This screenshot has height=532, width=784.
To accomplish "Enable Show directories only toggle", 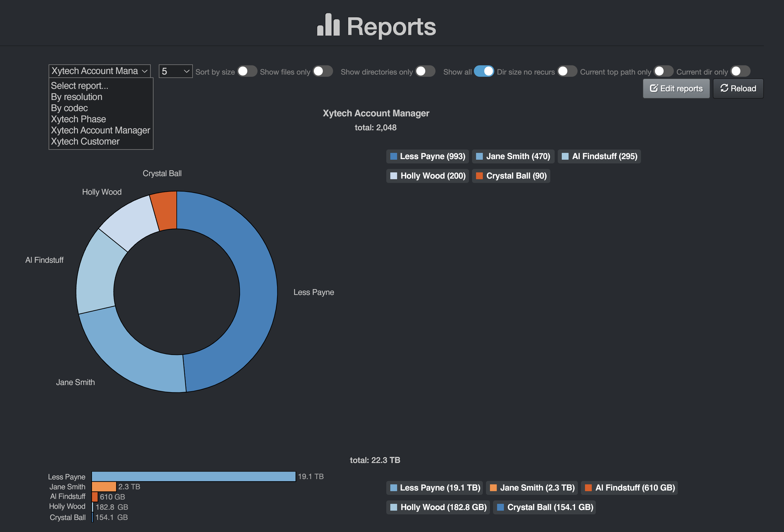I will click(425, 71).
